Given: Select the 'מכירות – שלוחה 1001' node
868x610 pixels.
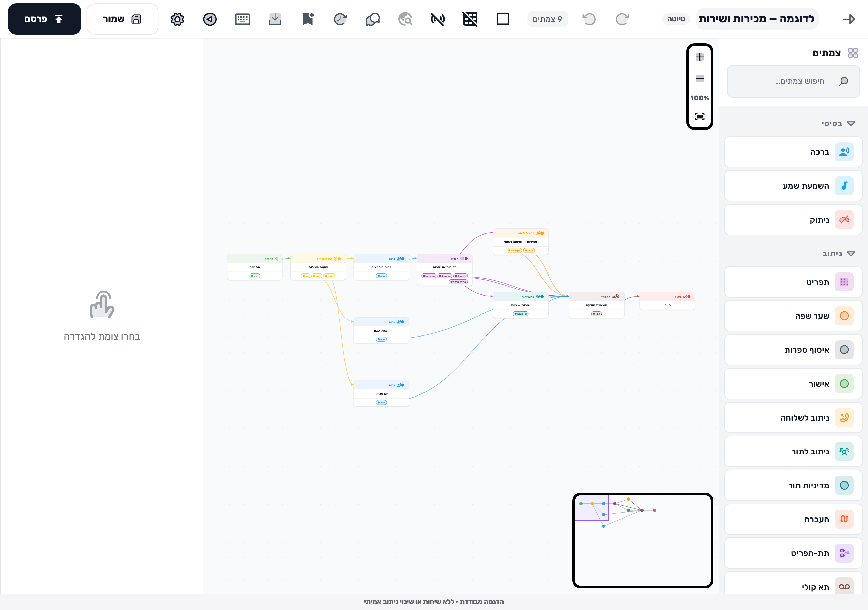Looking at the screenshot, I should pos(520,242).
